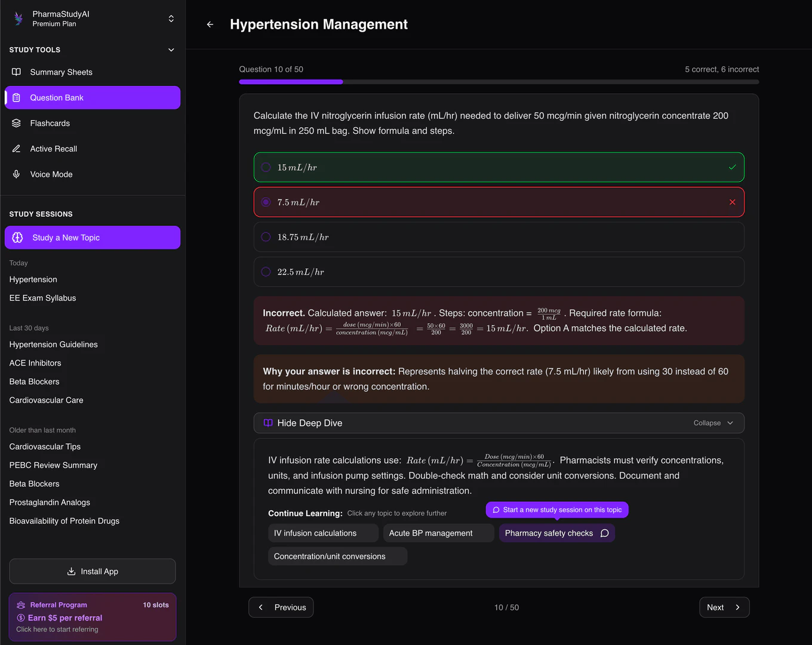Collapse the STUDY TOOLS section

(171, 50)
